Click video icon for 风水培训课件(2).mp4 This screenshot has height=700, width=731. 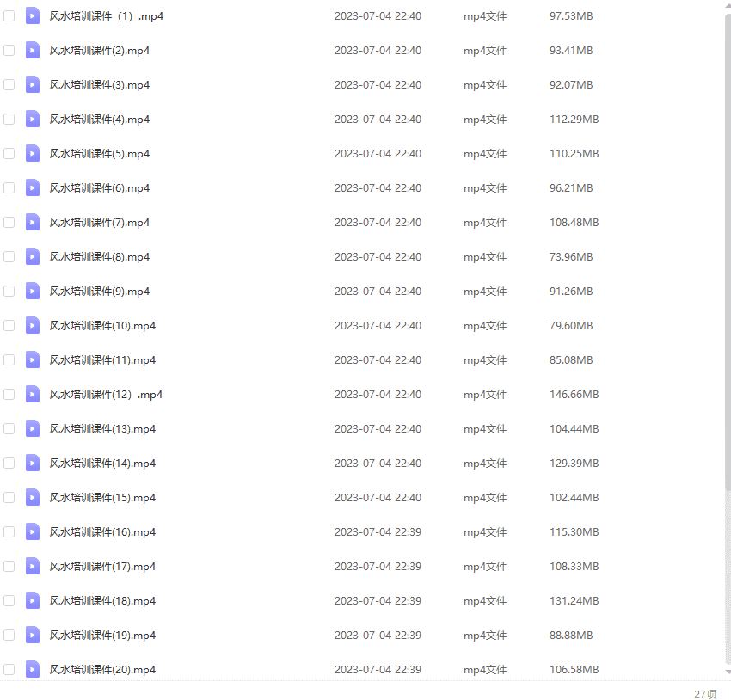[x=33, y=51]
